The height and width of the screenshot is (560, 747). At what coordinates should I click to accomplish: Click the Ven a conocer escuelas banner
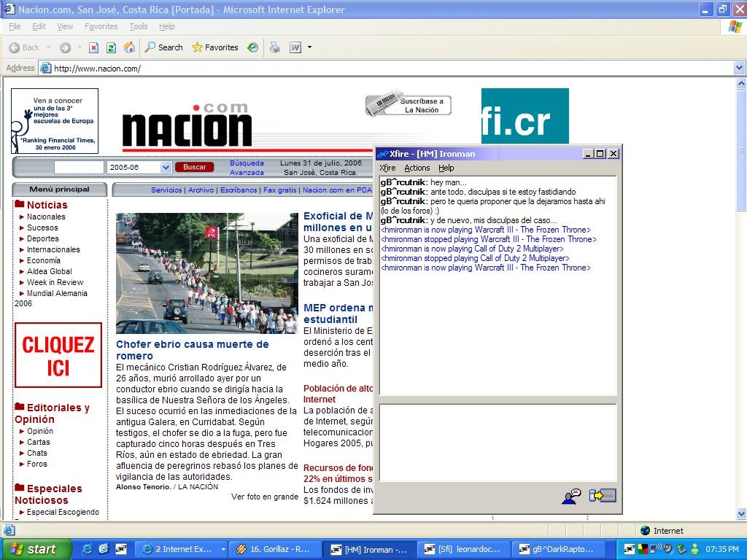click(x=55, y=121)
